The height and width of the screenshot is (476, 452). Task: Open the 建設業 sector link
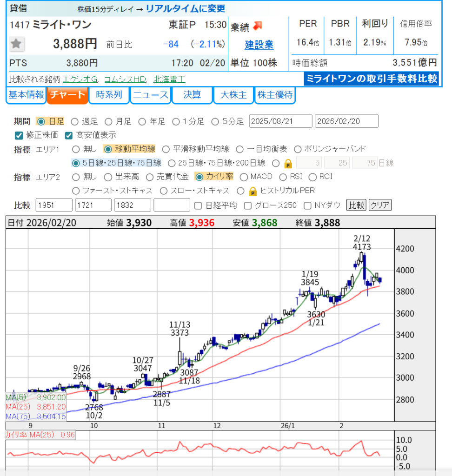point(259,45)
